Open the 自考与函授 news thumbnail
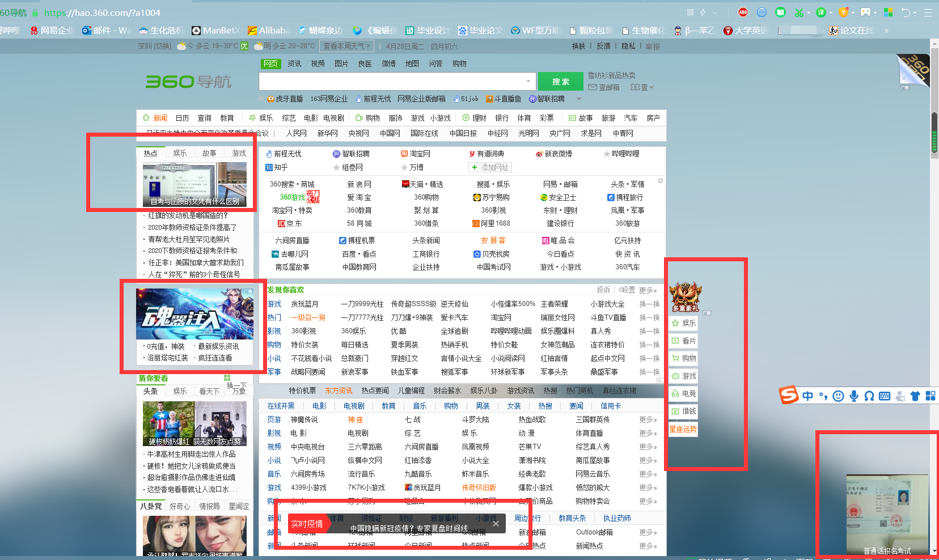This screenshot has height=560, width=939. click(194, 185)
